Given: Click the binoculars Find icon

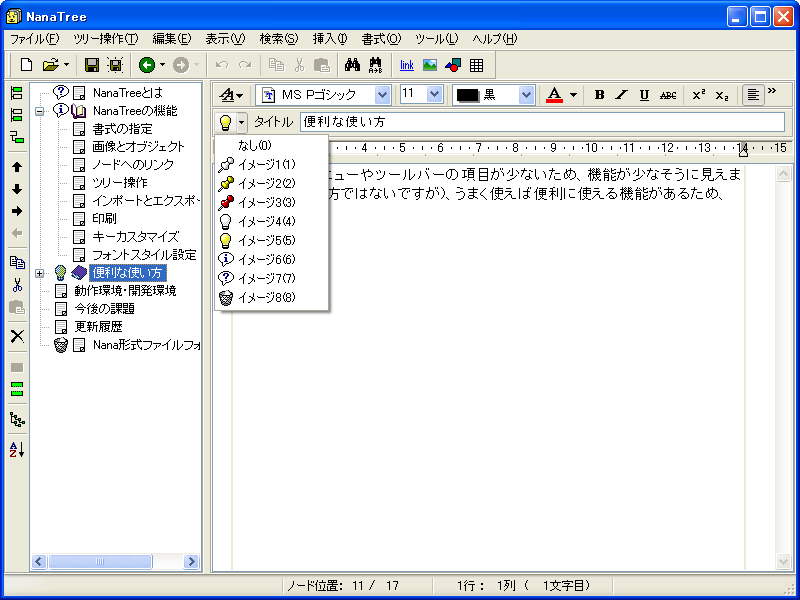Looking at the screenshot, I should [352, 65].
